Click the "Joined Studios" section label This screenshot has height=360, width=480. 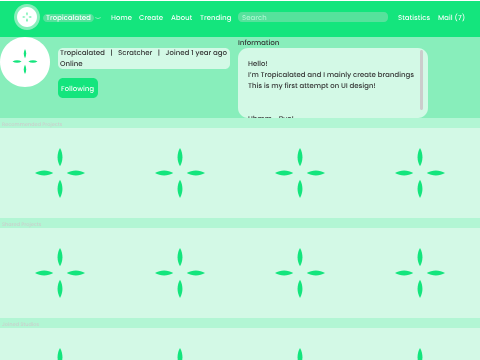click(20, 324)
